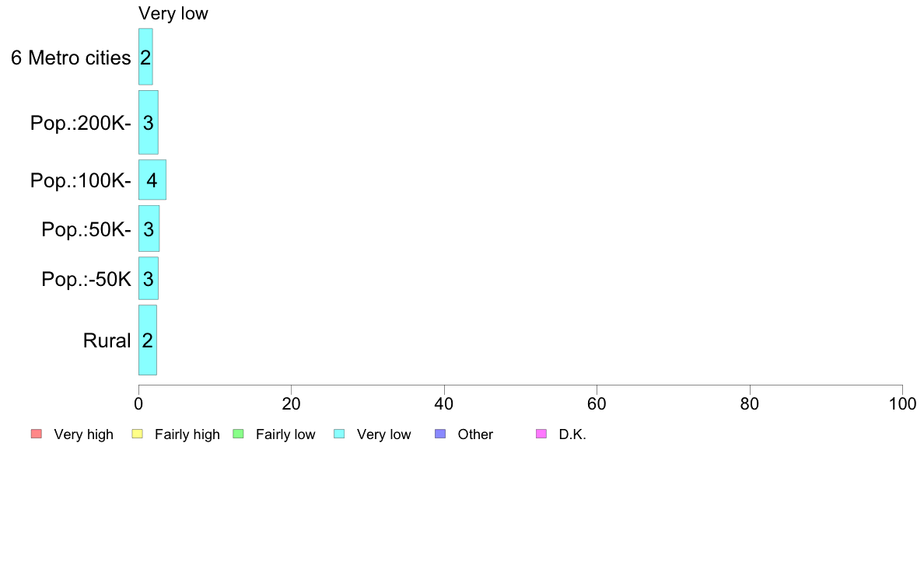Select the Fairly high yellow legend swatch
The image size is (924, 572).
click(x=138, y=434)
